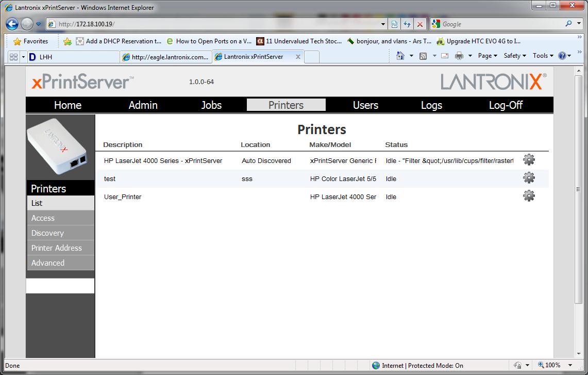
Task: Click the Print toolbar icon
Action: pos(459,56)
